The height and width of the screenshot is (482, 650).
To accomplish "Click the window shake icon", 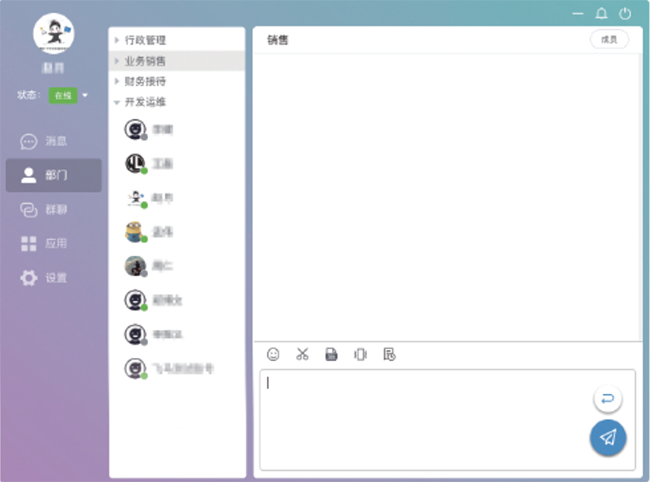I will click(360, 354).
